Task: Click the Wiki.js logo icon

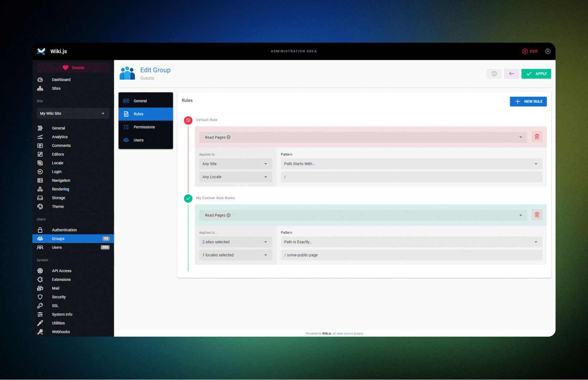Action: point(41,51)
